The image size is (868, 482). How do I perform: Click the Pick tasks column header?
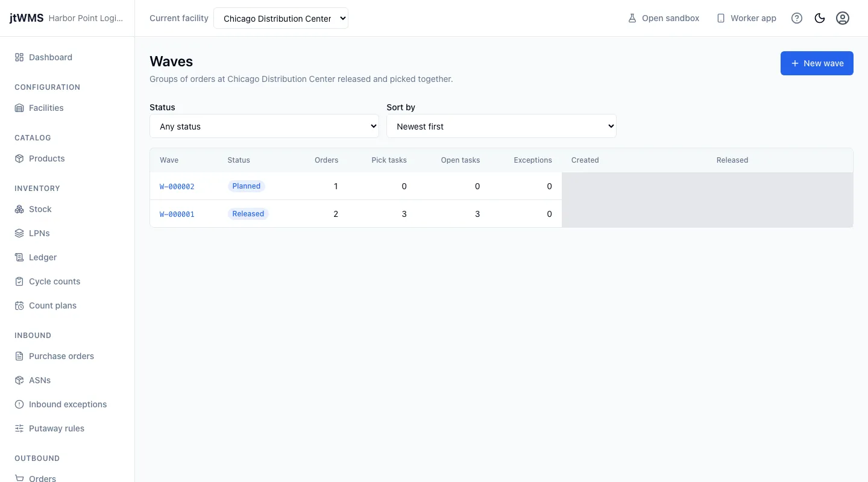click(x=389, y=160)
